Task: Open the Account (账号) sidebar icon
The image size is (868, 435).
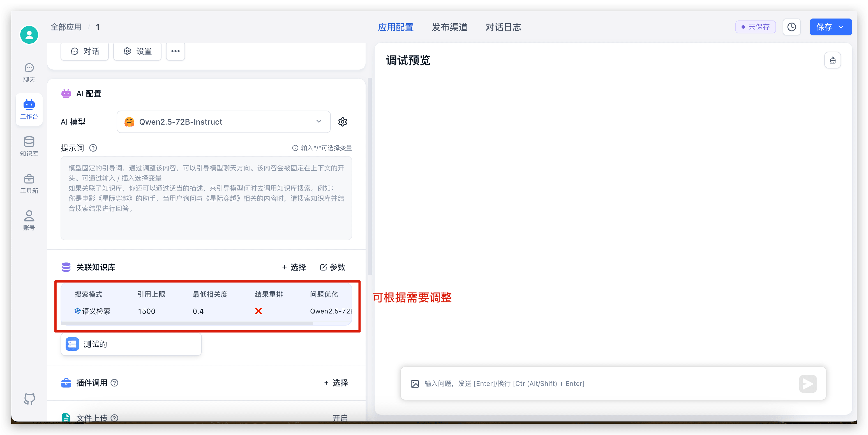Action: pos(29,220)
